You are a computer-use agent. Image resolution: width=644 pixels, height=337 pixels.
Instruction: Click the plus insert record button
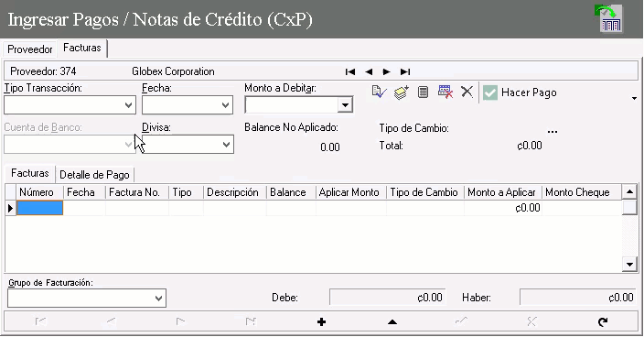click(x=322, y=321)
